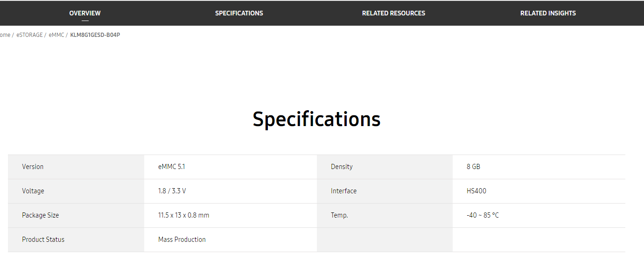Click the Specifications heading

click(316, 119)
